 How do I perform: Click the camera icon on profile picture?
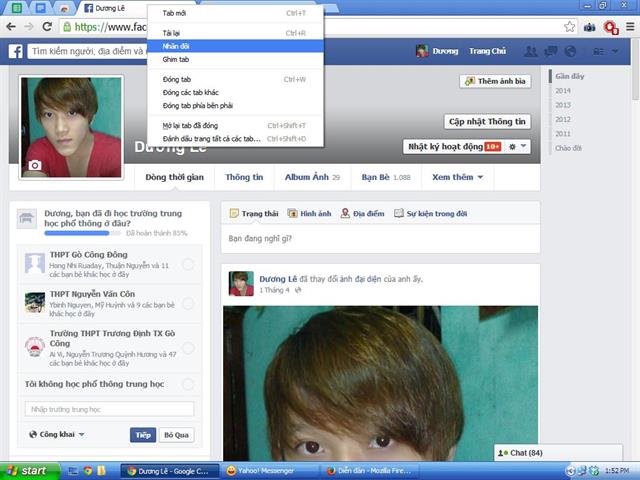coord(35,165)
